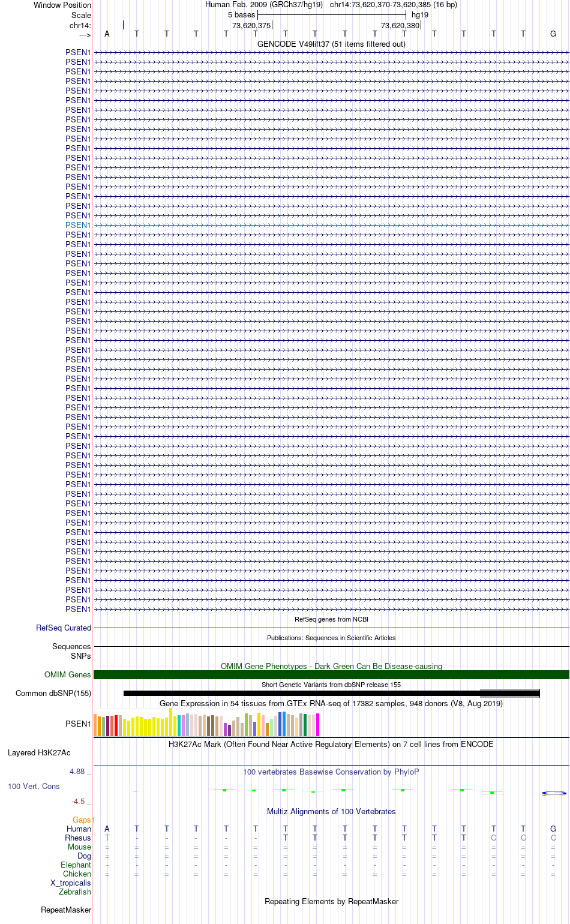570x924 pixels.
Task: Click the bright red bar in GTEx chart
Action: [116, 725]
